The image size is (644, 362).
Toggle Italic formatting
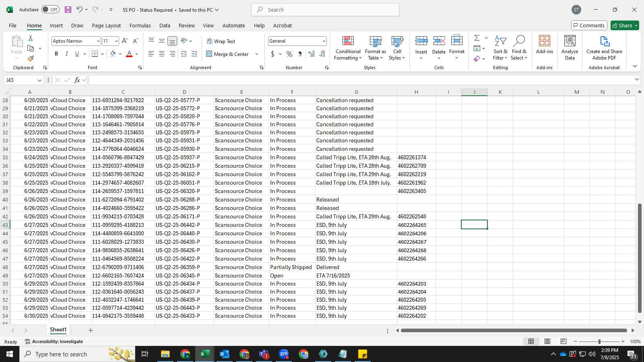point(66,54)
